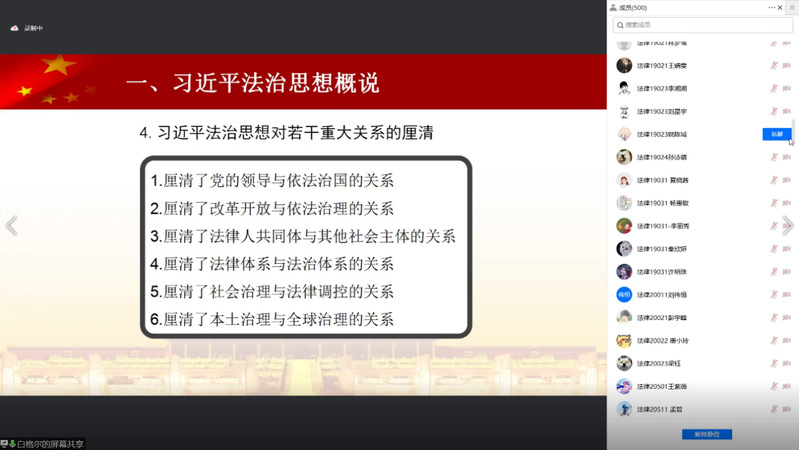The width and height of the screenshot is (799, 450).
Task: Click the muted microphone icon for 法律19024孙诗晴
Action: [x=774, y=157]
